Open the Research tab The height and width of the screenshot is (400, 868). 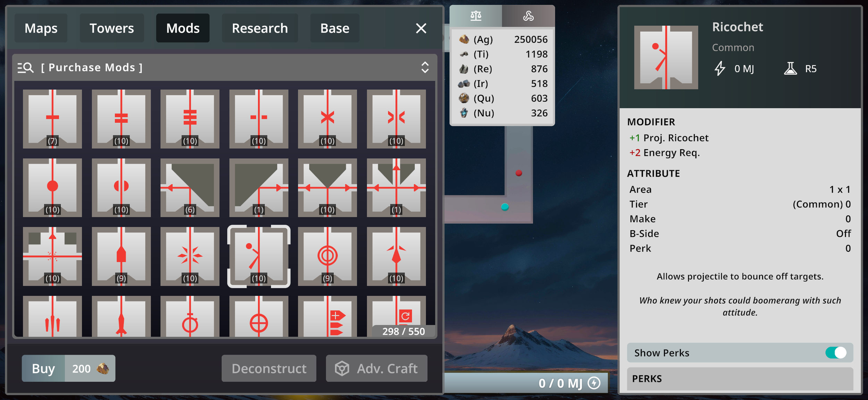coord(260,28)
